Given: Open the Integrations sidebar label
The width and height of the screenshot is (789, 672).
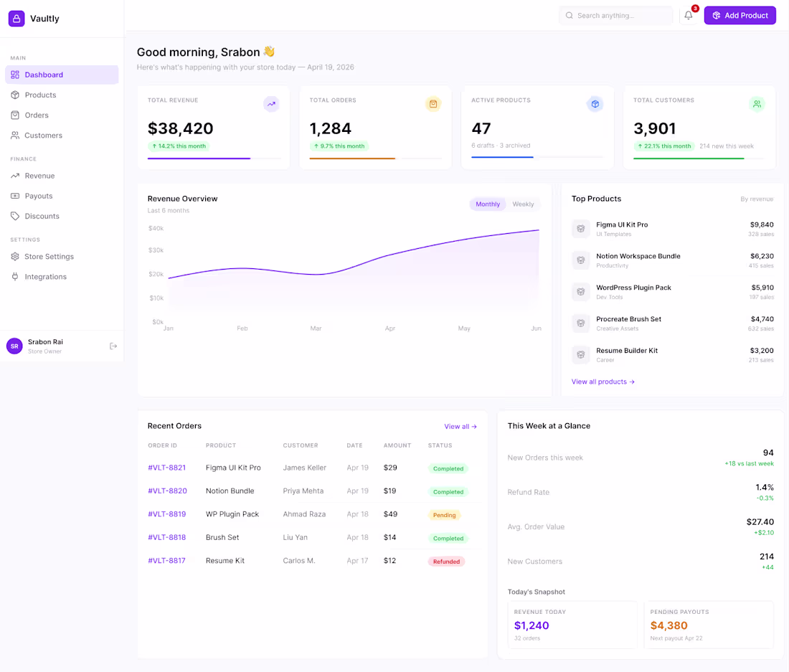Looking at the screenshot, I should pos(45,277).
